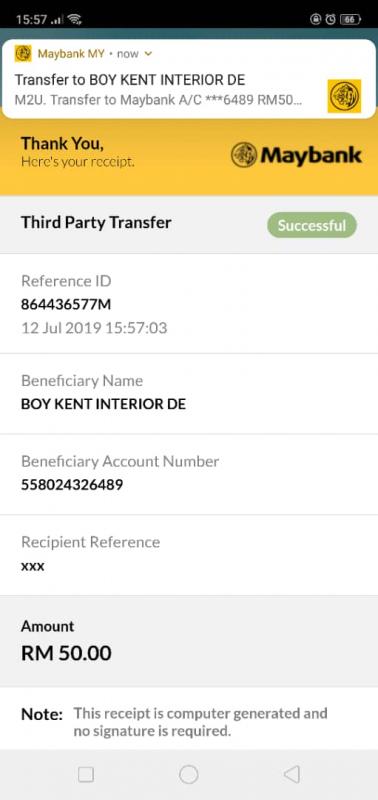Tap the beneficiary name BOY KENT INTERIOR DE
Screen dimensions: 378x800
pyautogui.click(x=104, y=405)
